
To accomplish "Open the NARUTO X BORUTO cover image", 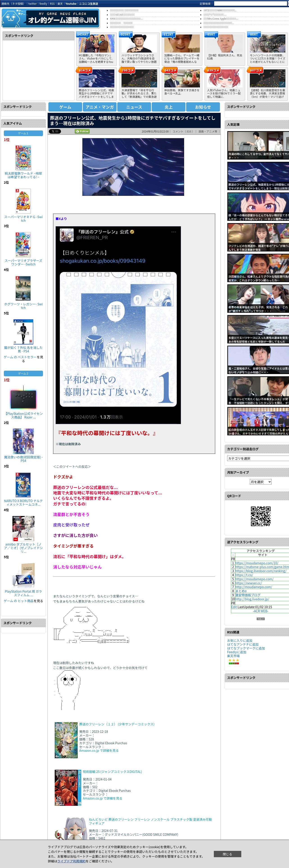I will pyautogui.click(x=23, y=485).
